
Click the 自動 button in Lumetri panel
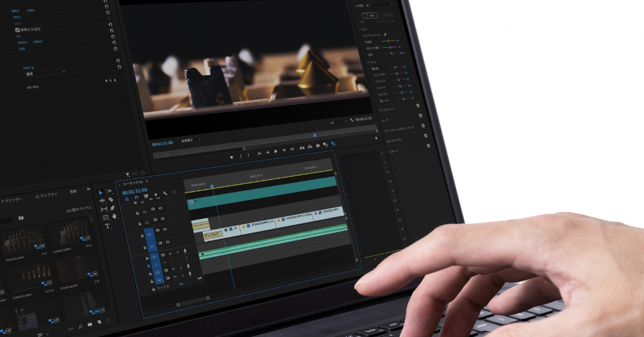click(x=370, y=16)
